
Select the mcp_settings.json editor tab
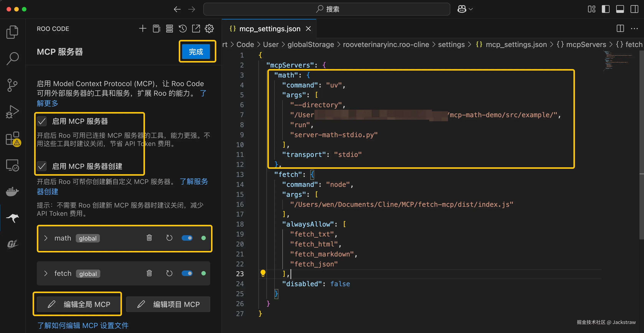269,29
